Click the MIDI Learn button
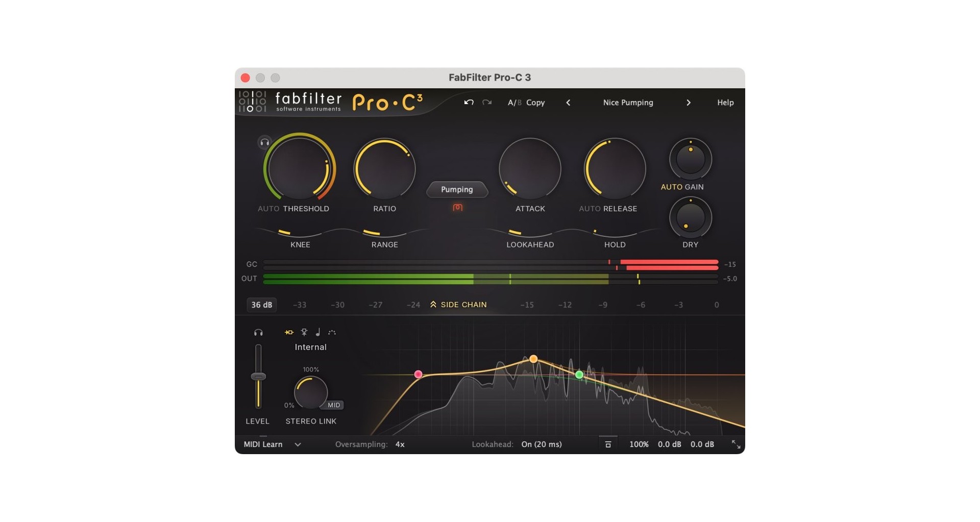Image resolution: width=980 pixels, height=522 pixels. tap(263, 444)
